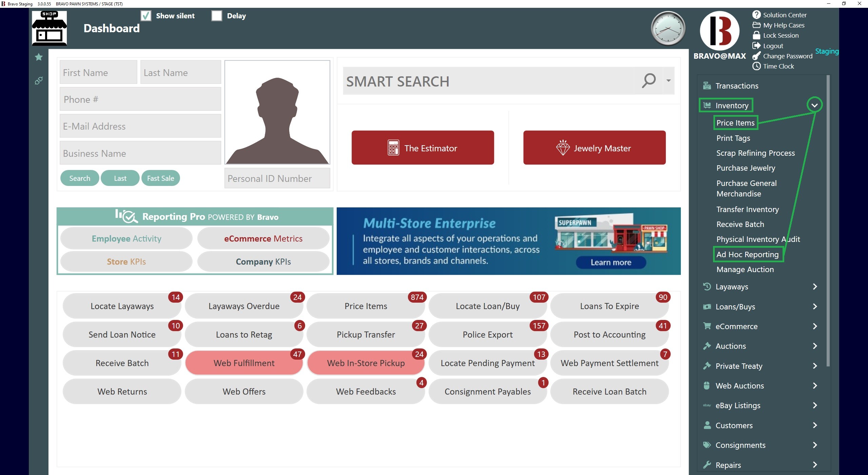
Task: Click the Change Password key icon
Action: 756,56
